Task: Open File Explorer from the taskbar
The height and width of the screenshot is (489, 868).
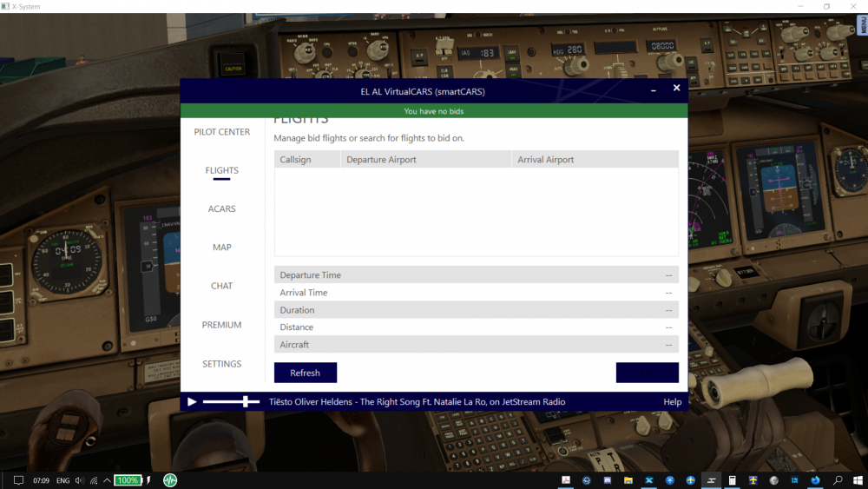Action: pyautogui.click(x=628, y=480)
